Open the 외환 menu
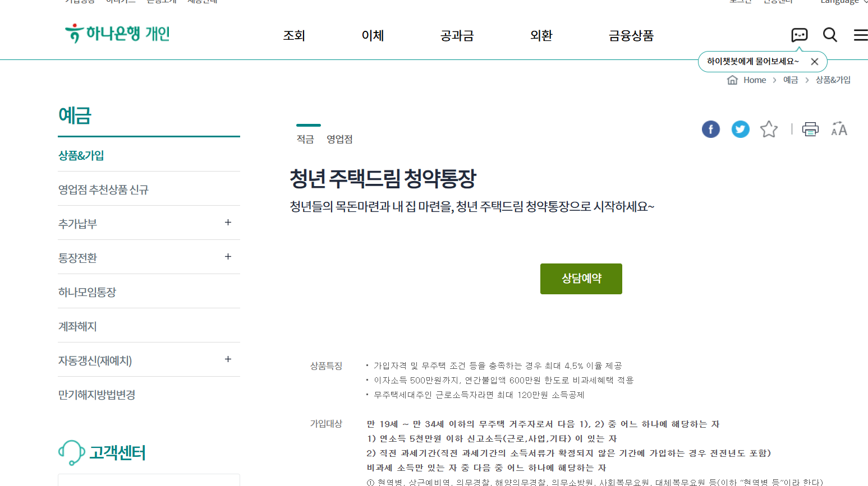The width and height of the screenshot is (868, 486). coord(541,35)
